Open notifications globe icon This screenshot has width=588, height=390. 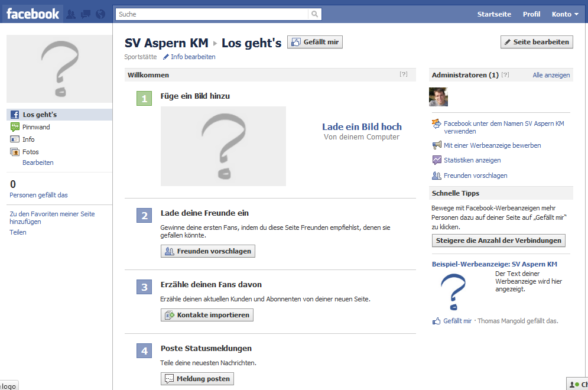tap(100, 14)
